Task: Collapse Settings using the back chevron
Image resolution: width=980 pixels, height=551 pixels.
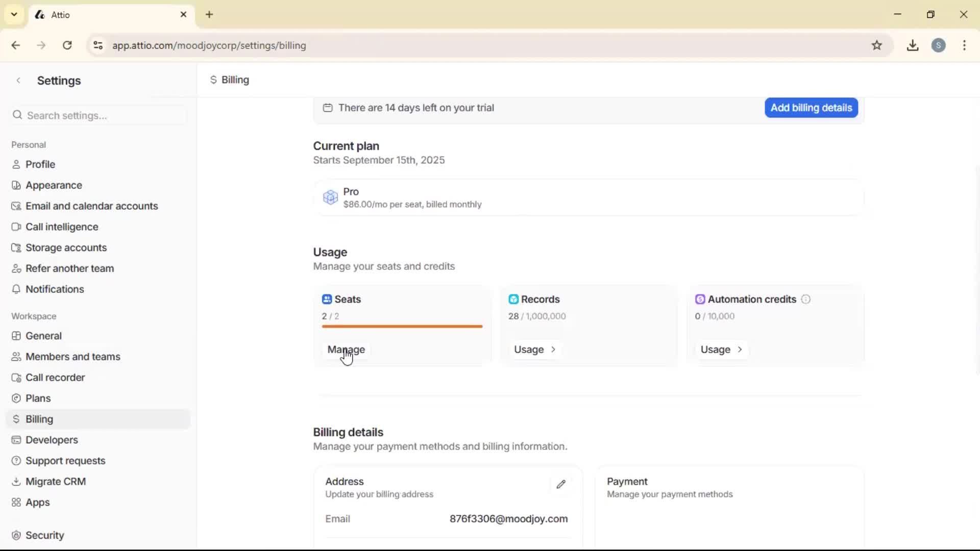Action: pos(18,80)
